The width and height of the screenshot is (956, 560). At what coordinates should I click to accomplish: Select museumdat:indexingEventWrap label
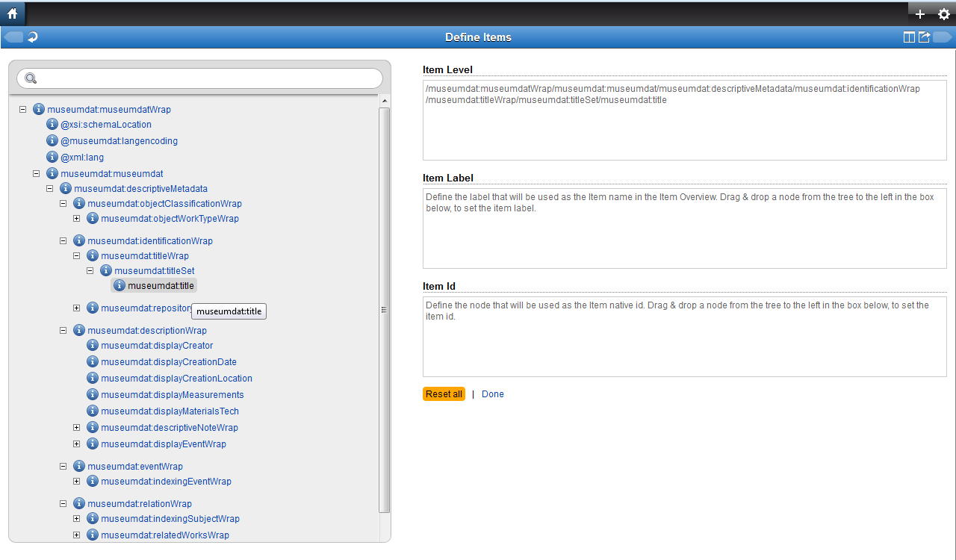167,481
